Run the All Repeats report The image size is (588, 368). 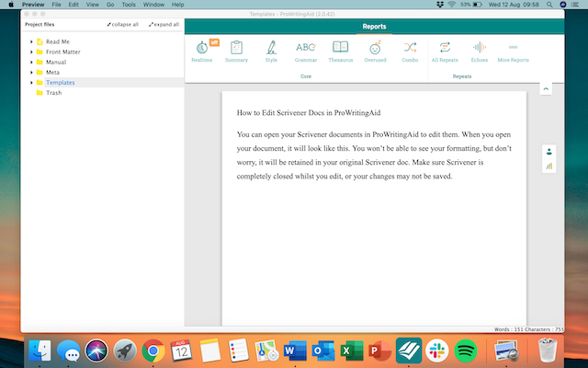[x=445, y=52]
